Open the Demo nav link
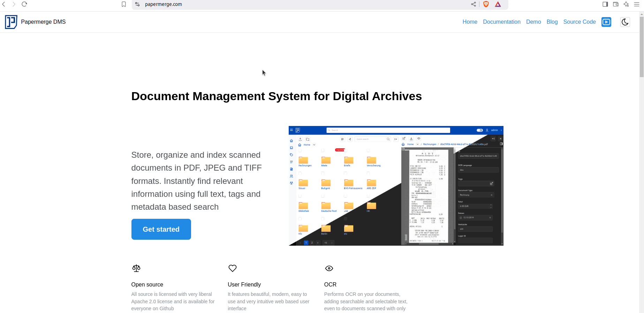Image resolution: width=644 pixels, height=313 pixels. click(533, 22)
